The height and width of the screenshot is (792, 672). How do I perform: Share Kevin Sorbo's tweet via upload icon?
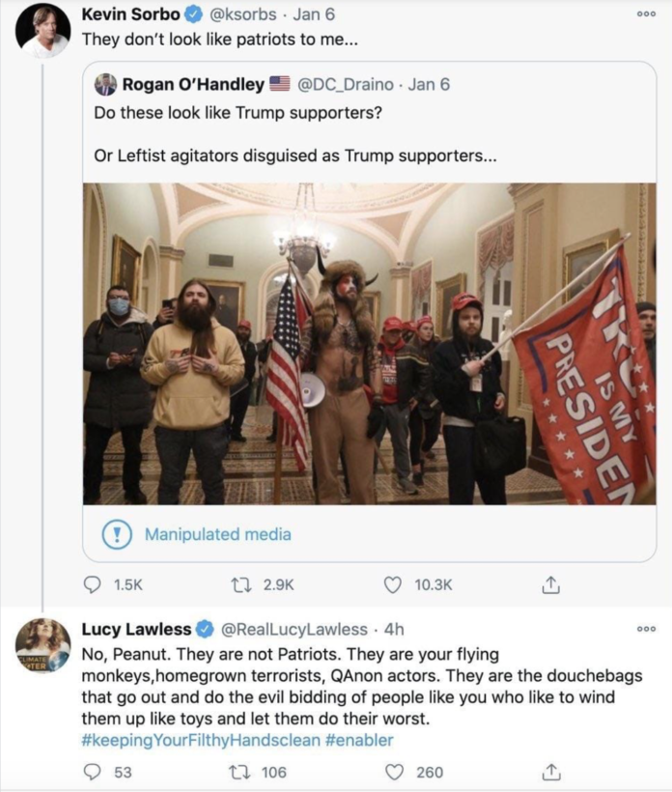[550, 585]
